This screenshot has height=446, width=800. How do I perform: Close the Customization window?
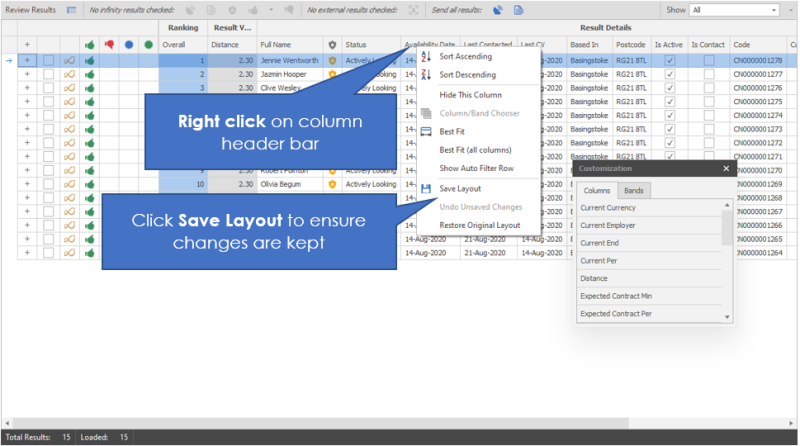tap(726, 169)
